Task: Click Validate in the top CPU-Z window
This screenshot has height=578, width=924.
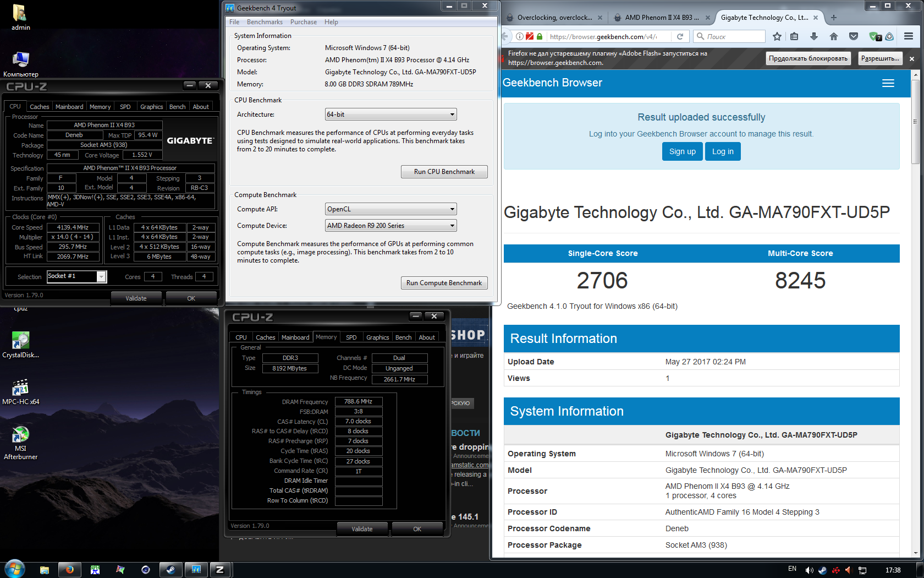Action: 136,298
